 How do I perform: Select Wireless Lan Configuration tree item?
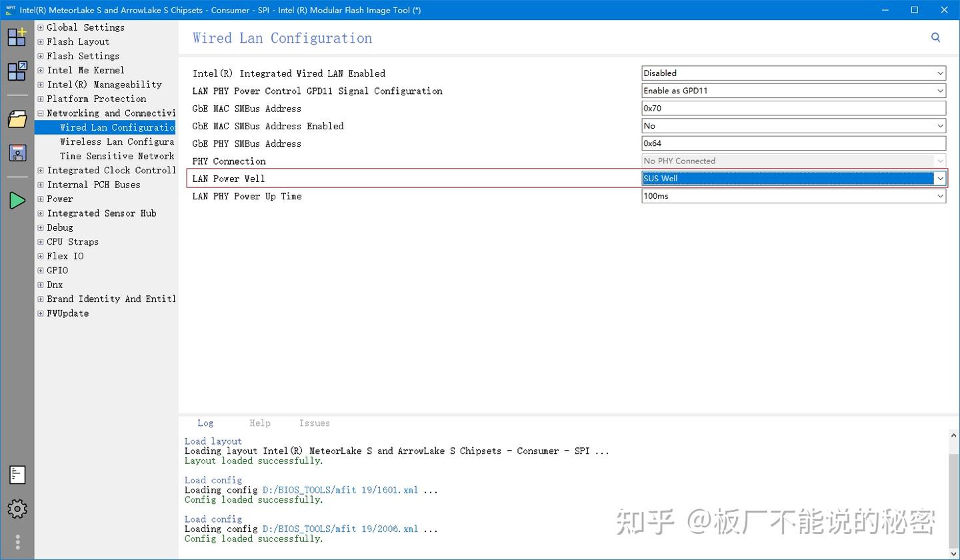117,141
